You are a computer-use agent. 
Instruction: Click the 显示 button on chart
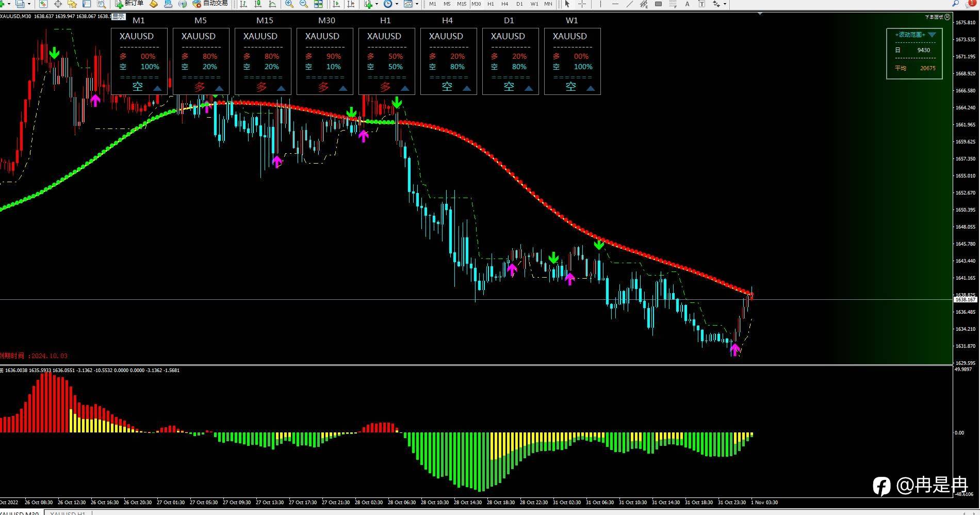coord(118,17)
